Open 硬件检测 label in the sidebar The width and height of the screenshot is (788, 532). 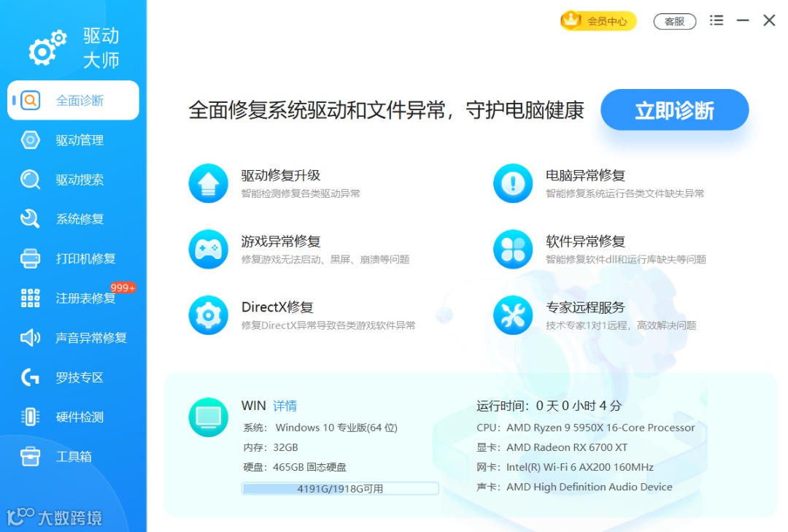click(80, 417)
